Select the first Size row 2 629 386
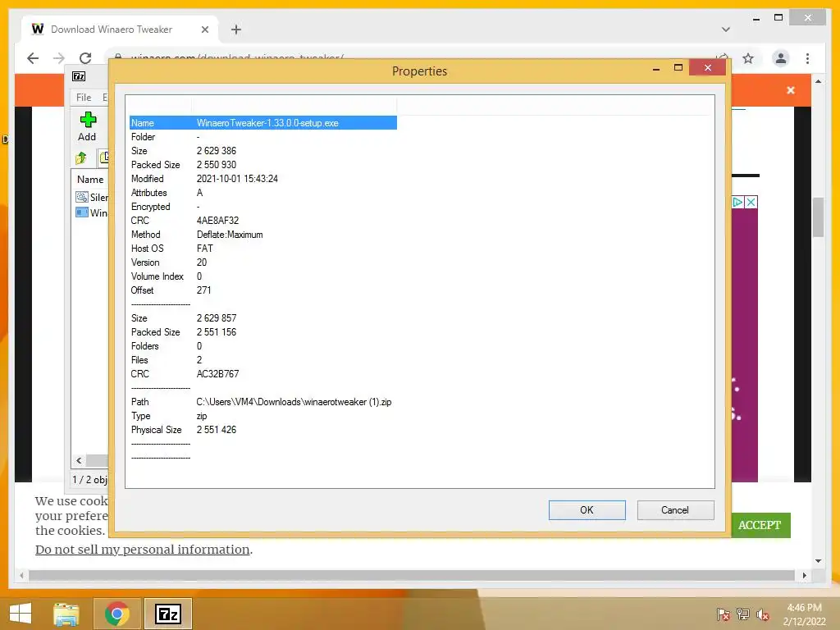The image size is (840, 630). pyautogui.click(x=263, y=151)
